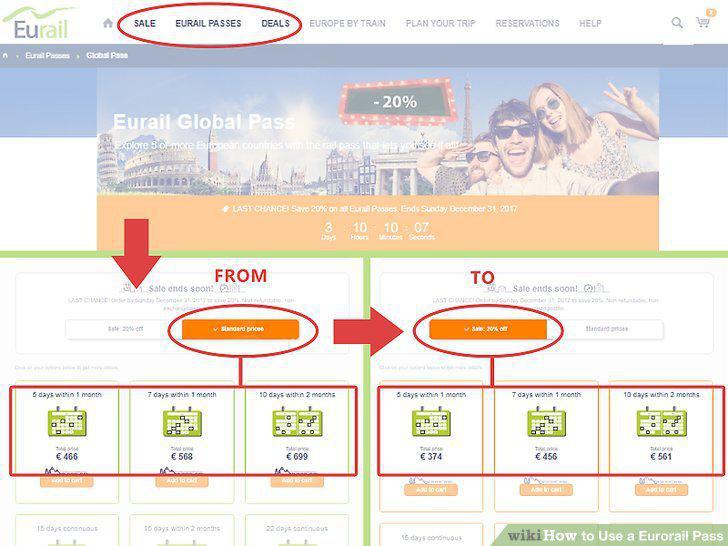Screen dimensions: 728x546
Task: Select the price € 699
Action: [x=297, y=457]
